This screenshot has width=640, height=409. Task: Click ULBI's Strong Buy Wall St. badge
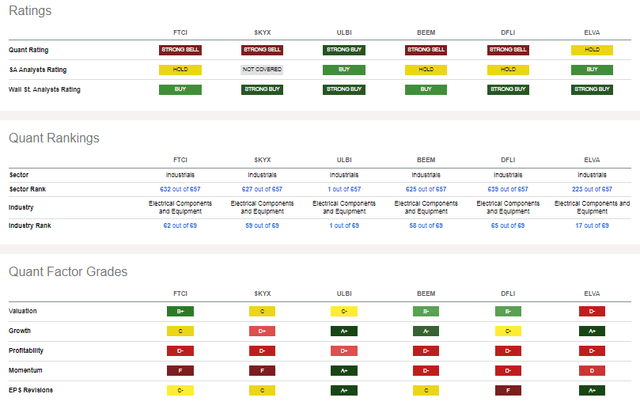pos(344,89)
